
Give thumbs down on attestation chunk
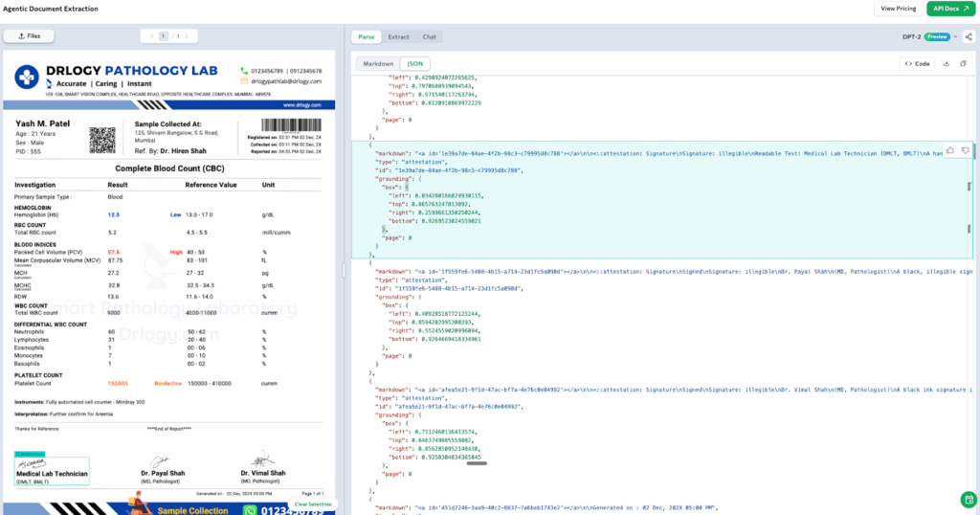point(965,150)
